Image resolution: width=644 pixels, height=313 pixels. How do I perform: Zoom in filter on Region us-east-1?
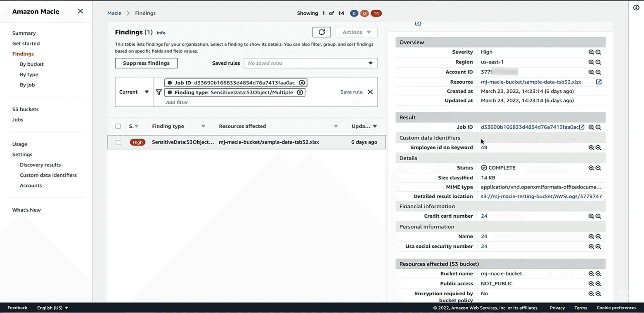tap(591, 62)
